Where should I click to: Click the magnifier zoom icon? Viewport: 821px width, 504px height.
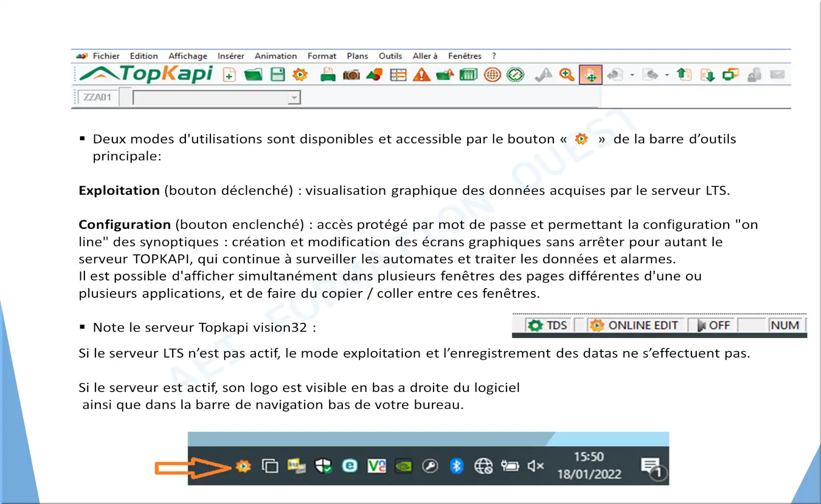(566, 75)
